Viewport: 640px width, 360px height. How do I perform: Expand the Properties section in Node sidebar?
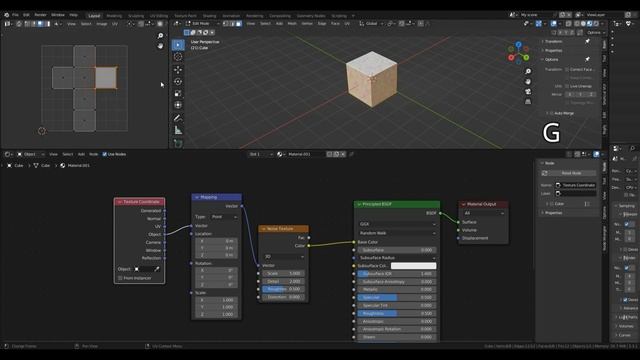click(553, 213)
